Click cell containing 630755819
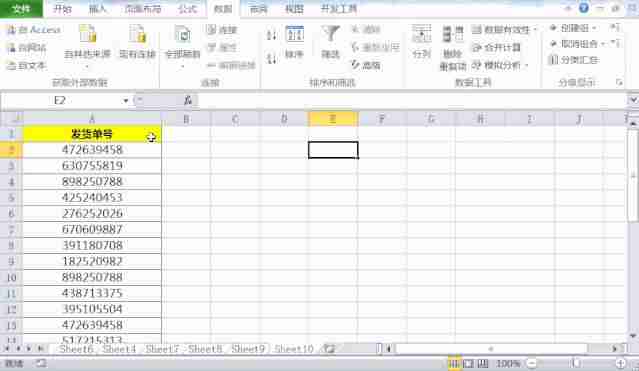Screen dimensions: 639x371 pyautogui.click(x=92, y=166)
